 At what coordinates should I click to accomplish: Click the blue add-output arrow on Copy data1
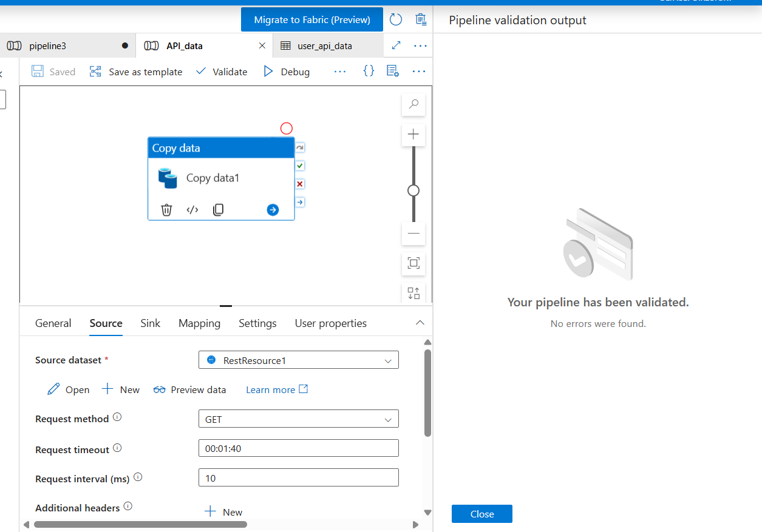pyautogui.click(x=273, y=210)
